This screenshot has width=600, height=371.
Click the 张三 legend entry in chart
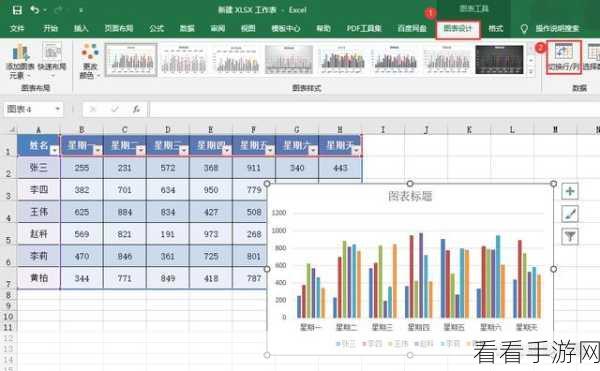(x=346, y=343)
